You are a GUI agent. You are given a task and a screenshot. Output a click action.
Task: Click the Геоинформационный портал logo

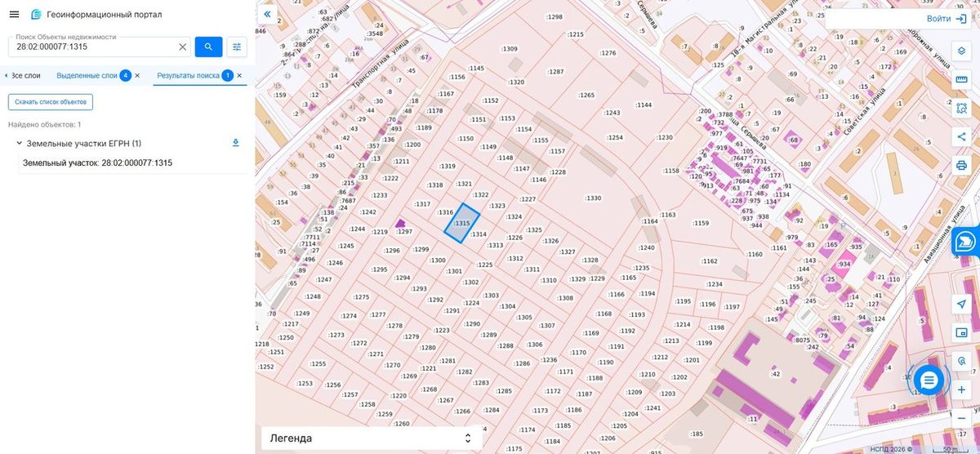click(37, 15)
